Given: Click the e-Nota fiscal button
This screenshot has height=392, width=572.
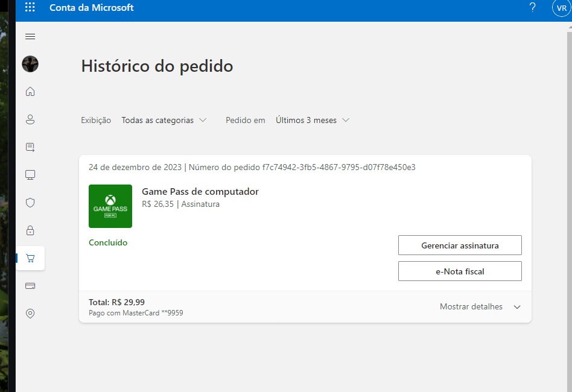Looking at the screenshot, I should click(x=460, y=271).
